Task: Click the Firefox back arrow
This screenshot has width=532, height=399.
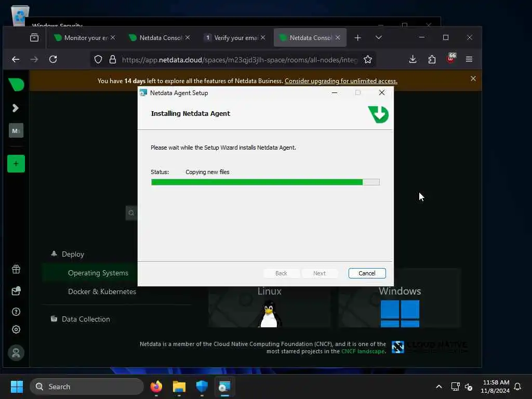Action: (x=16, y=59)
